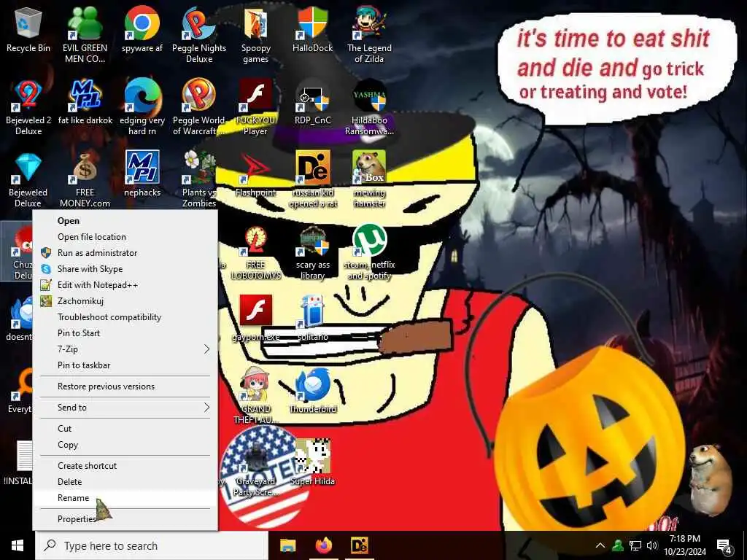Choose Open in the context menu

pos(125,220)
